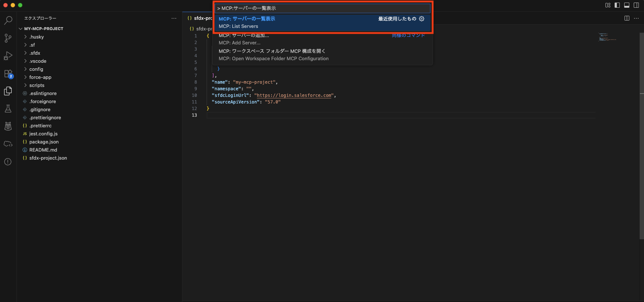
Task: Open the Testing flask view
Action: coord(8,109)
